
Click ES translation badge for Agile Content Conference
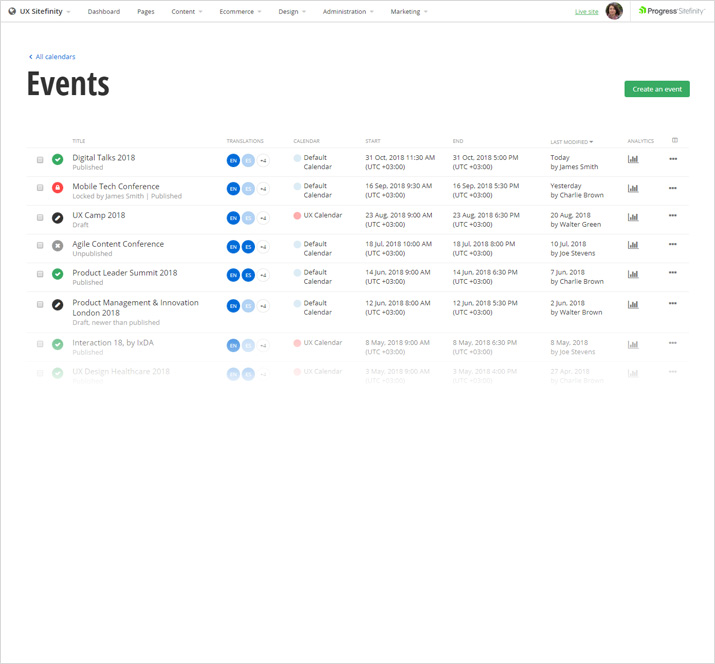point(248,247)
